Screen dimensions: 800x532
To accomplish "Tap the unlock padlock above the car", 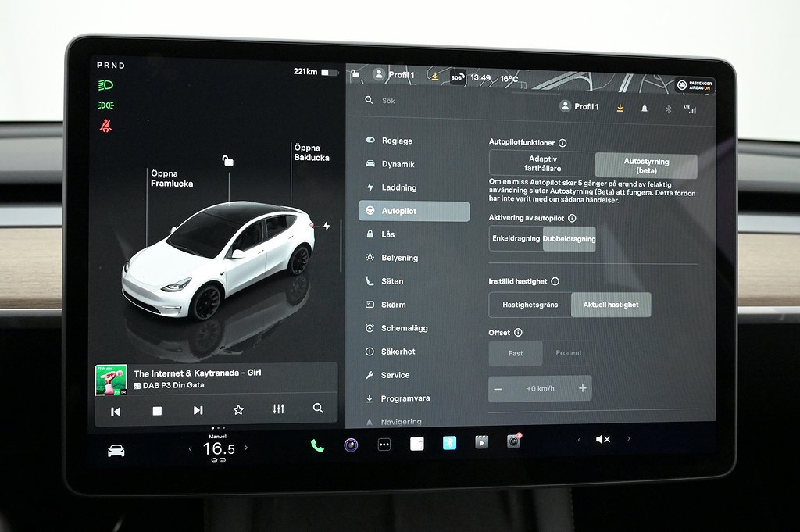I will click(x=227, y=161).
